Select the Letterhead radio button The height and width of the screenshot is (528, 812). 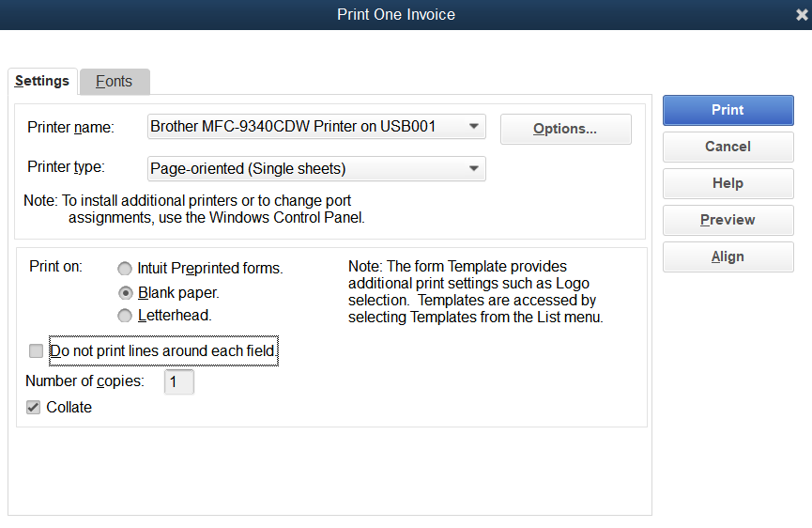point(125,316)
